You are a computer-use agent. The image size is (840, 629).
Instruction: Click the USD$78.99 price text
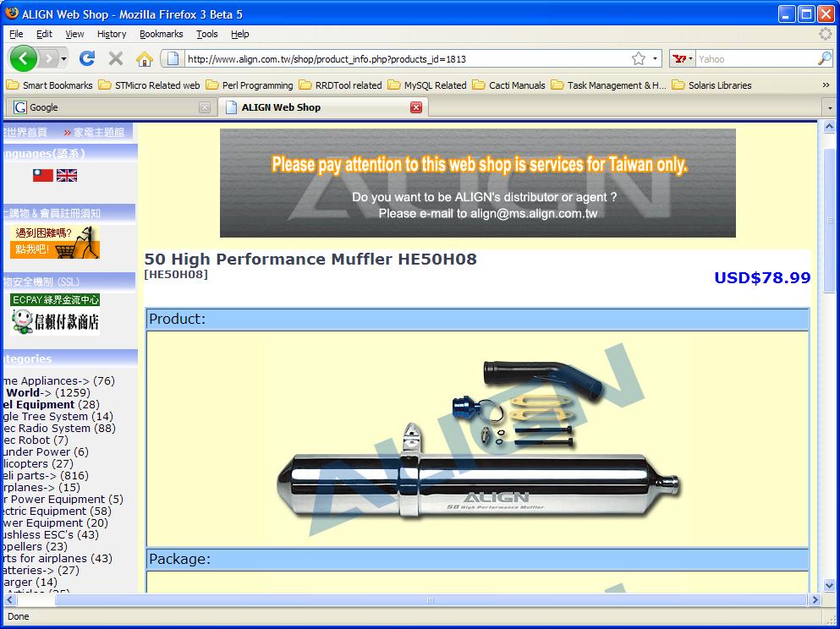[x=762, y=278]
